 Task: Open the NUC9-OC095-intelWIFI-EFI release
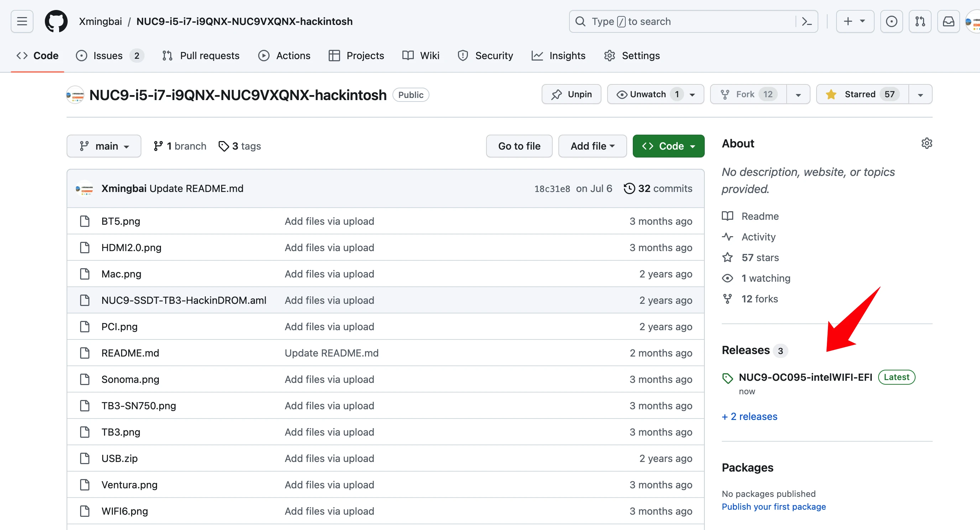pos(806,377)
